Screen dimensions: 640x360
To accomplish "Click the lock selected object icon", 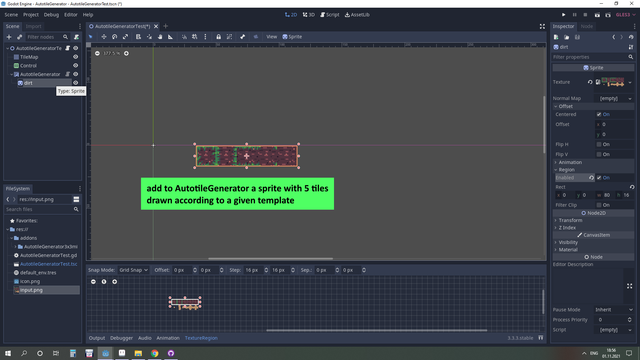I will click(218, 37).
